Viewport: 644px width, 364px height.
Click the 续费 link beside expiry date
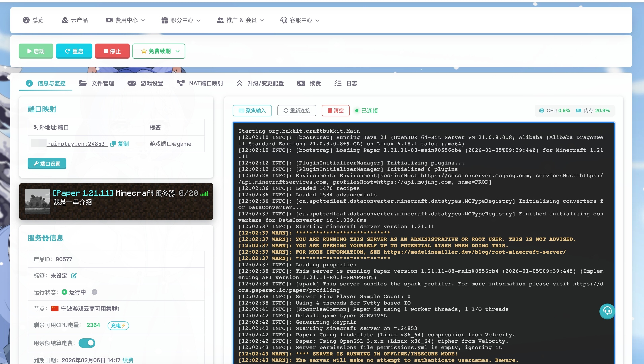[x=128, y=360]
